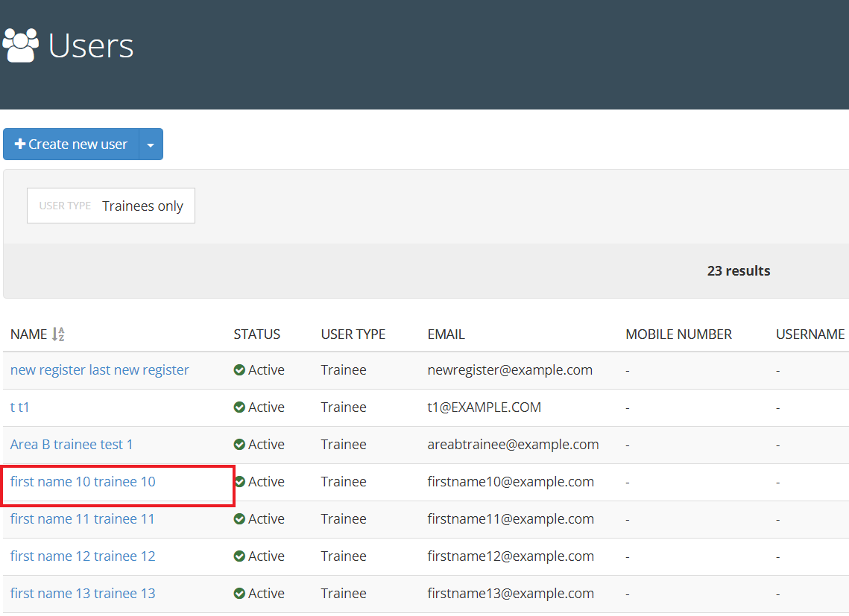This screenshot has height=616, width=849.
Task: Open the user t t1
Action: pos(19,407)
